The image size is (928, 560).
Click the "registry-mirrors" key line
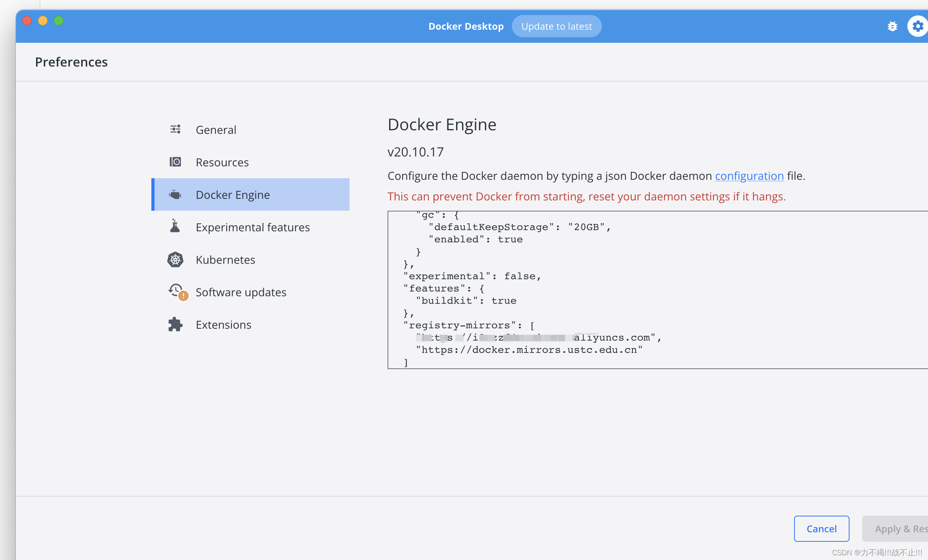[469, 325]
